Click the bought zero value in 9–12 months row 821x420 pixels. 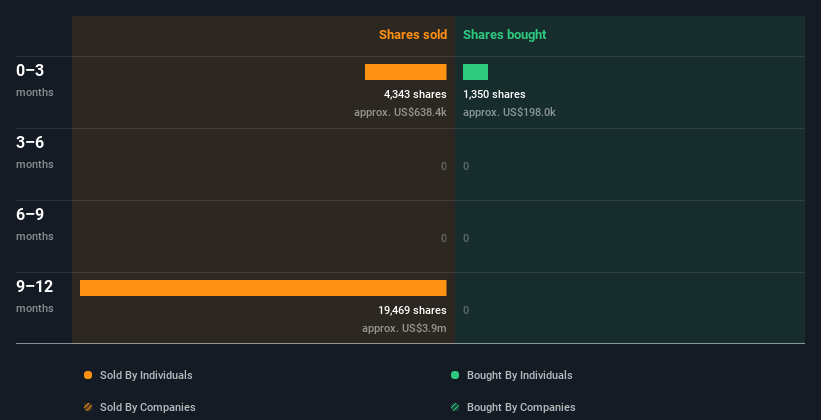coord(466,310)
